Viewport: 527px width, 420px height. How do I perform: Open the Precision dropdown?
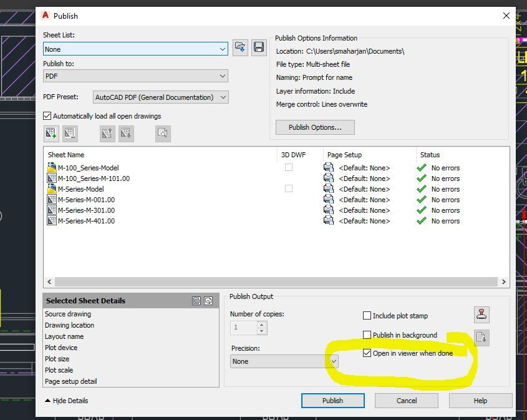(x=284, y=361)
